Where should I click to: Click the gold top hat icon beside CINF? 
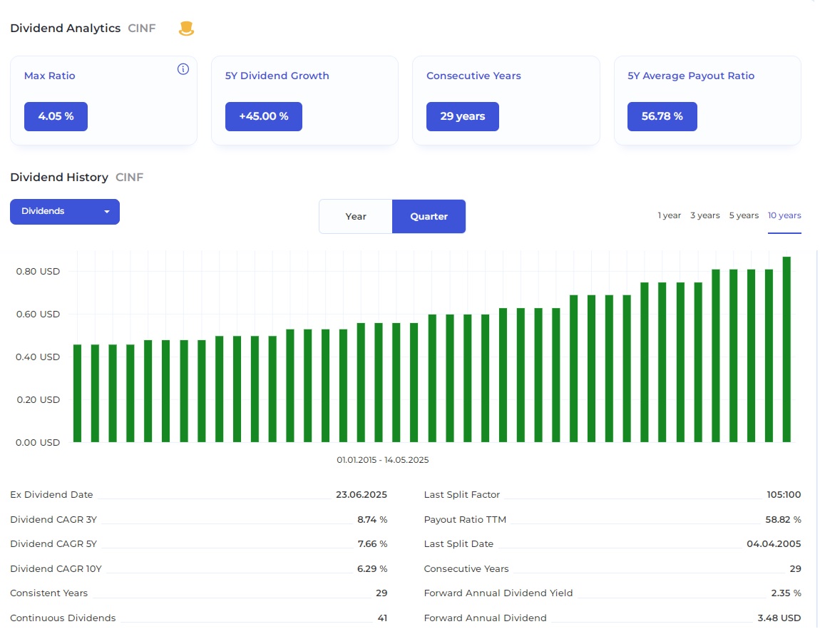click(x=186, y=29)
